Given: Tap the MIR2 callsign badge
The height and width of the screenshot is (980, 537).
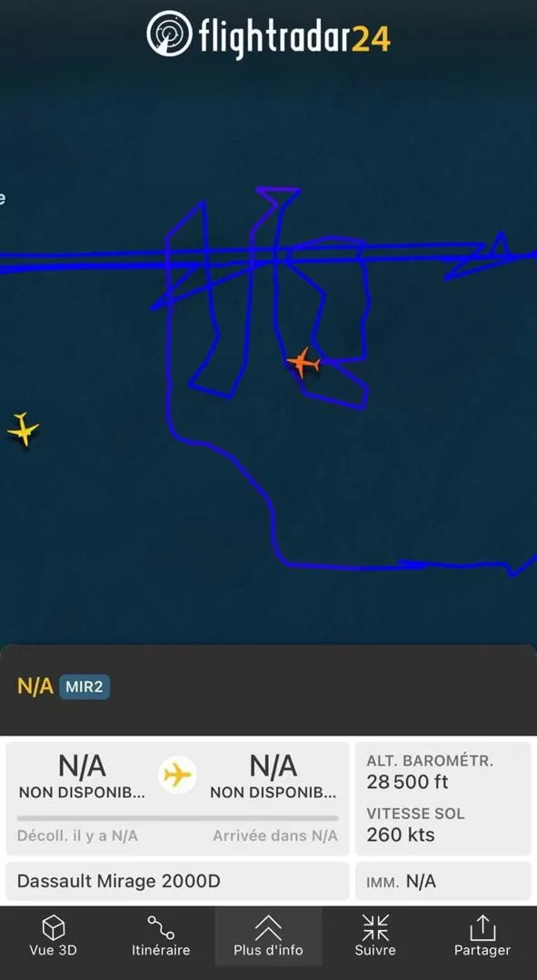Looking at the screenshot, I should 85,687.
